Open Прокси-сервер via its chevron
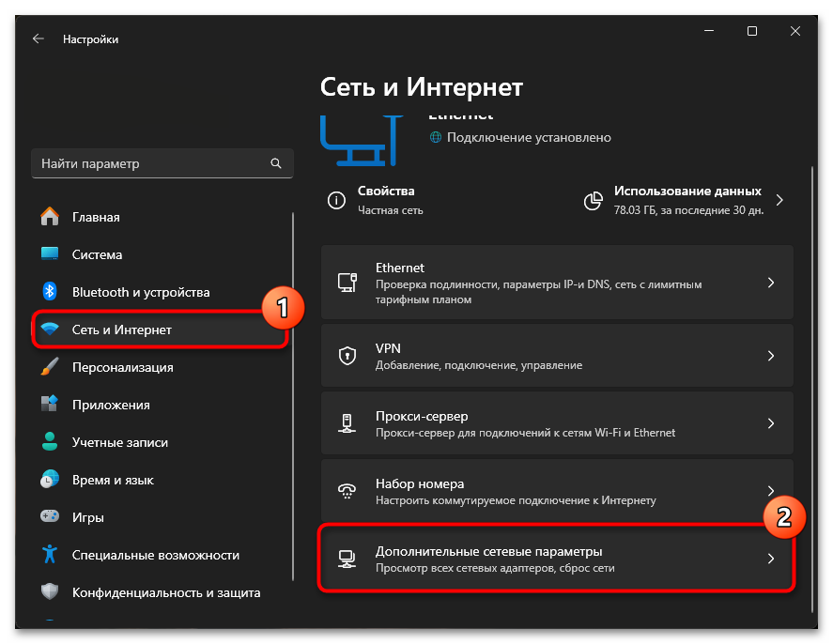 click(x=771, y=423)
